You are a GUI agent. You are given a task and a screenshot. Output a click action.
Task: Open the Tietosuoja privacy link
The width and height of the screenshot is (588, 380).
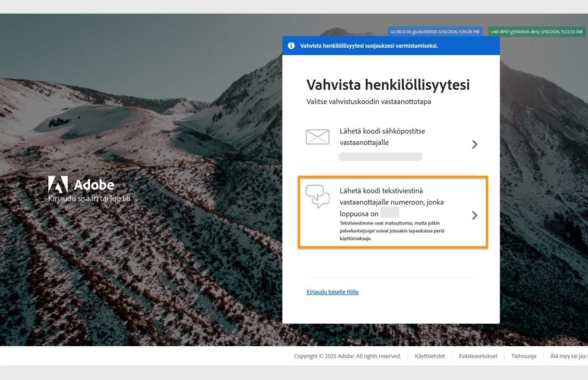click(x=523, y=356)
